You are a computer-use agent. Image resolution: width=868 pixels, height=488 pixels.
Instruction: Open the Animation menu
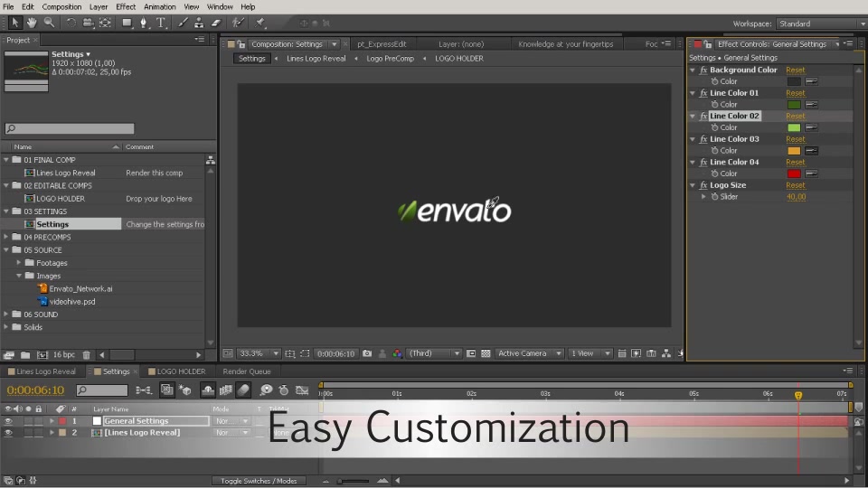(159, 6)
